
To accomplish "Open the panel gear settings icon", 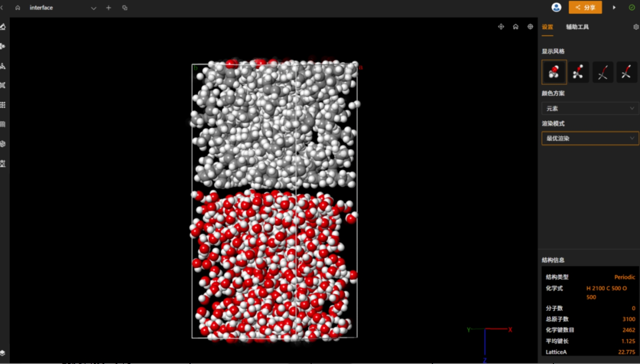I will pos(636,27).
